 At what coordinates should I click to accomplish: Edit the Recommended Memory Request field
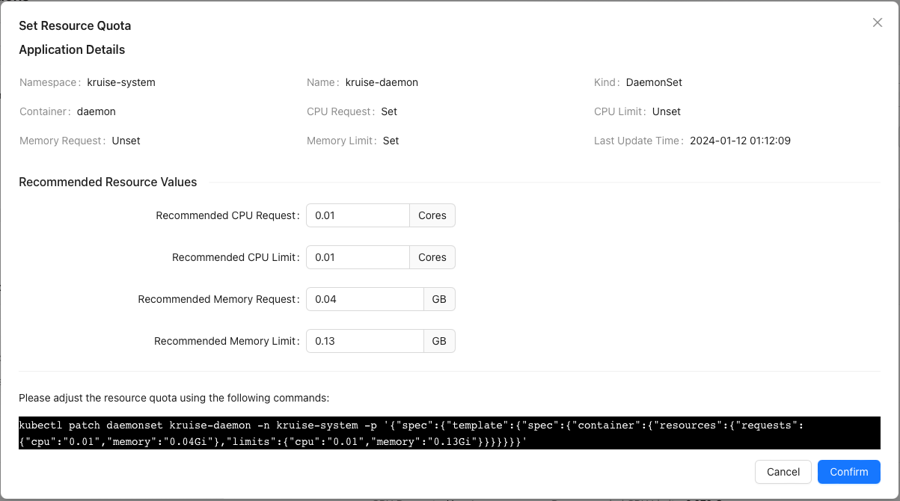(365, 299)
